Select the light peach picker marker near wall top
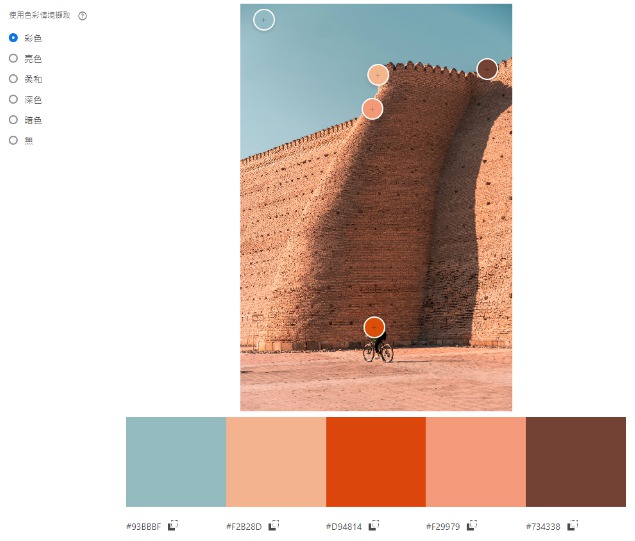Image resolution: width=635 pixels, height=541 pixels. tap(378, 75)
